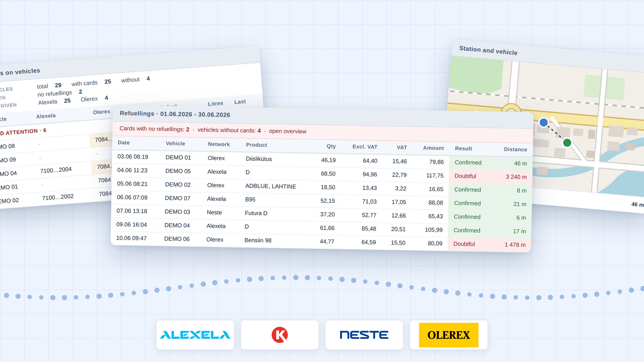Click the Doubtful result with 3 240 m
This screenshot has width=644, height=362.
click(x=465, y=176)
